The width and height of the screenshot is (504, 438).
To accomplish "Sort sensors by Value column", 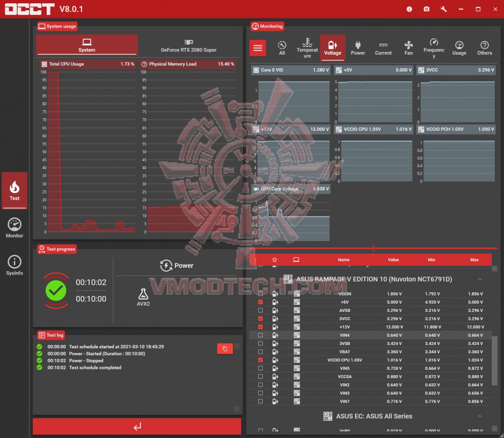I will 393,260.
